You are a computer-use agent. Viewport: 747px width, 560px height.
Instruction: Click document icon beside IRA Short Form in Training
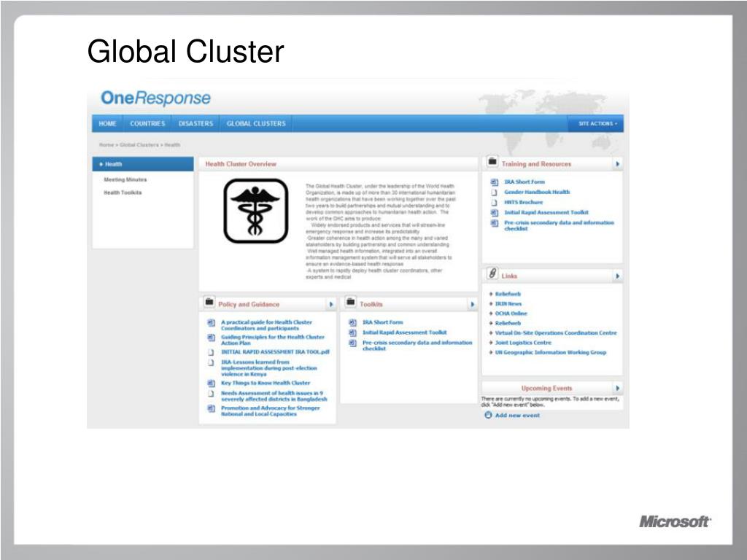click(x=495, y=182)
